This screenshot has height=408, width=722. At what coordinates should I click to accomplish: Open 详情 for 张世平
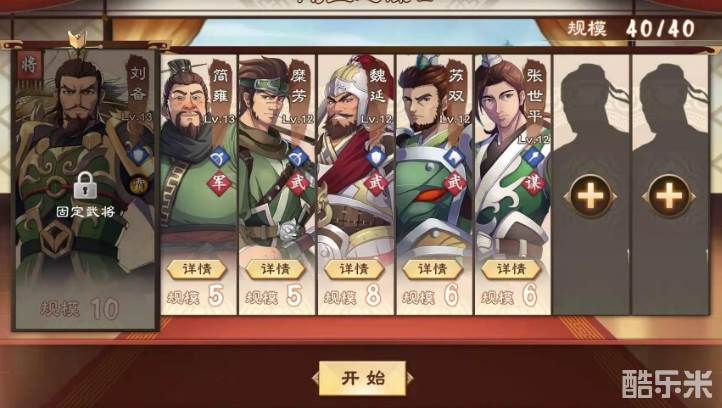(511, 269)
